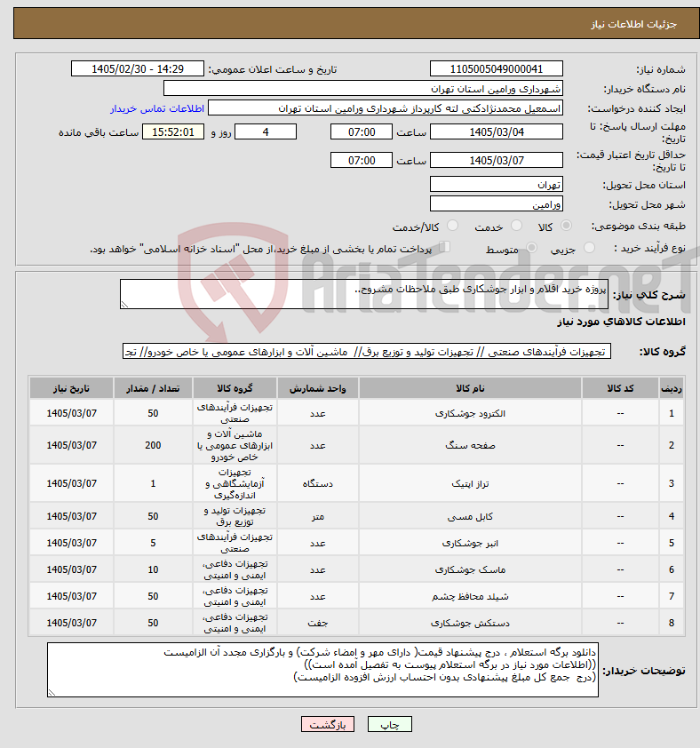Click the delivery city field ورامین

click(x=497, y=203)
